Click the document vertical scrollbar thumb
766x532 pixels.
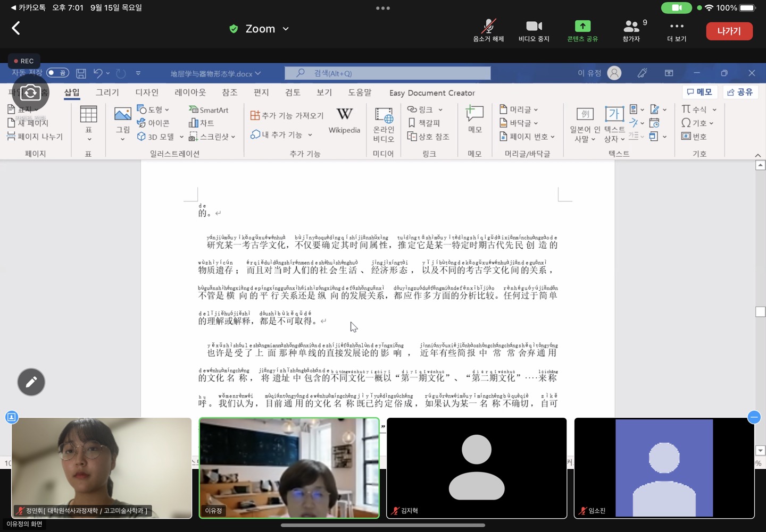(760, 311)
